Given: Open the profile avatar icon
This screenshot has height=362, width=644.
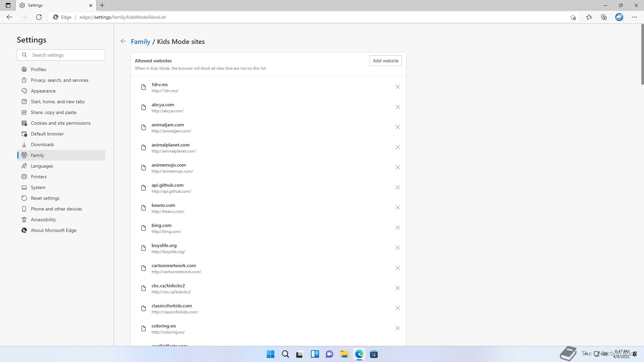Looking at the screenshot, I should tap(619, 17).
